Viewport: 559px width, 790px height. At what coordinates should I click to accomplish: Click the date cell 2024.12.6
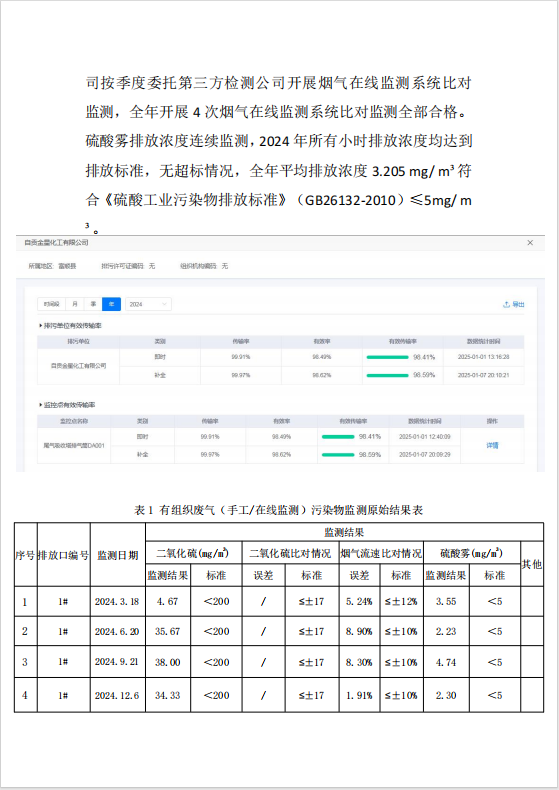coord(117,695)
